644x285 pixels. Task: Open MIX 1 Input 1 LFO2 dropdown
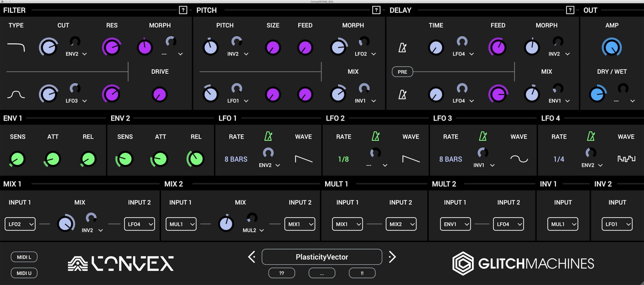[x=20, y=224]
